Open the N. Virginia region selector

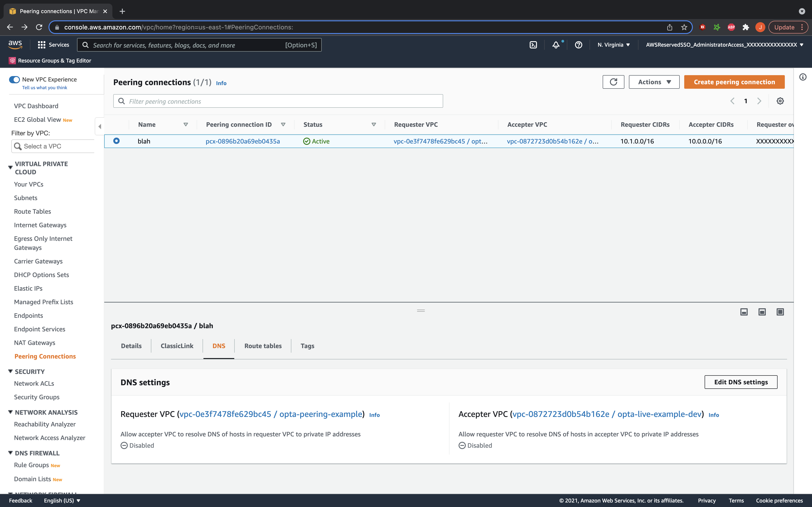coord(613,45)
